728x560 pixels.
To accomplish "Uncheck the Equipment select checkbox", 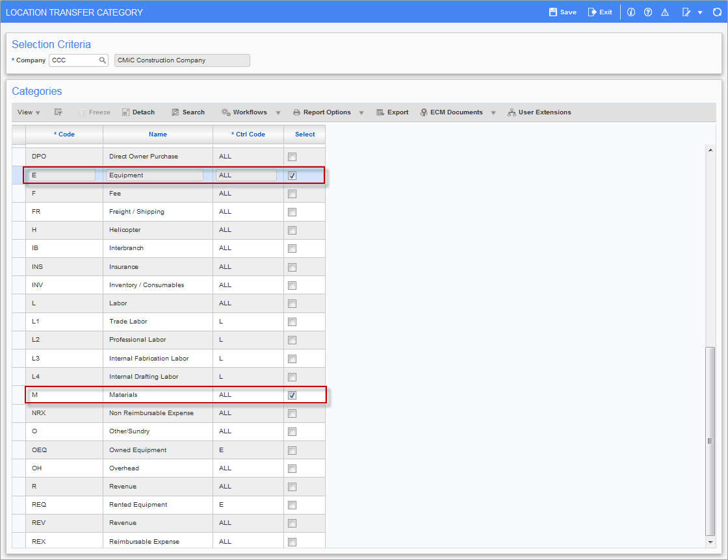I will [x=292, y=175].
